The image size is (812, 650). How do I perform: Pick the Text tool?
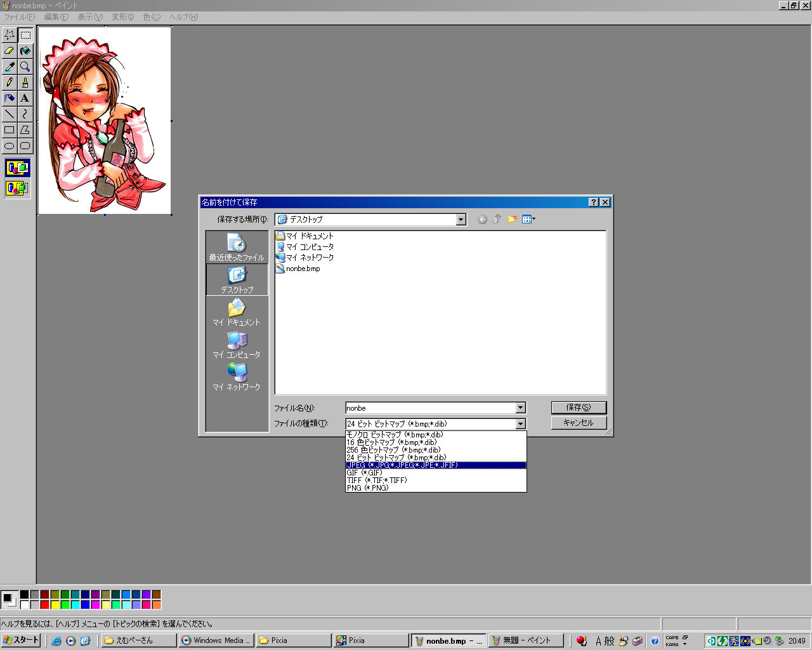tap(25, 98)
